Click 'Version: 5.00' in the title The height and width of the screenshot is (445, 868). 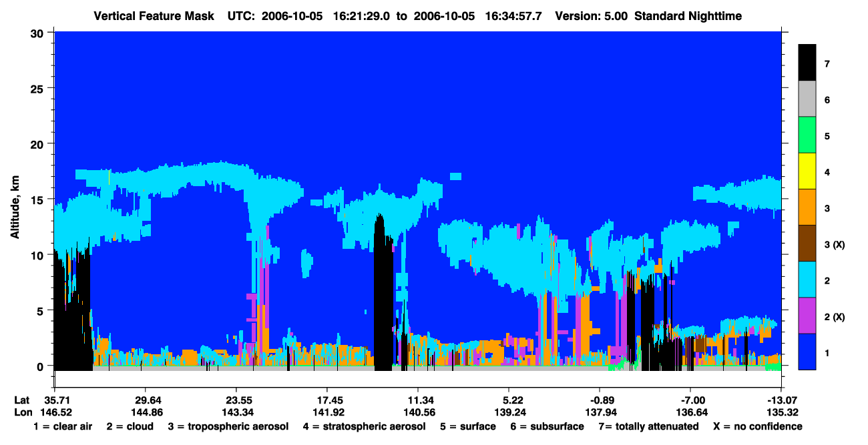point(592,15)
